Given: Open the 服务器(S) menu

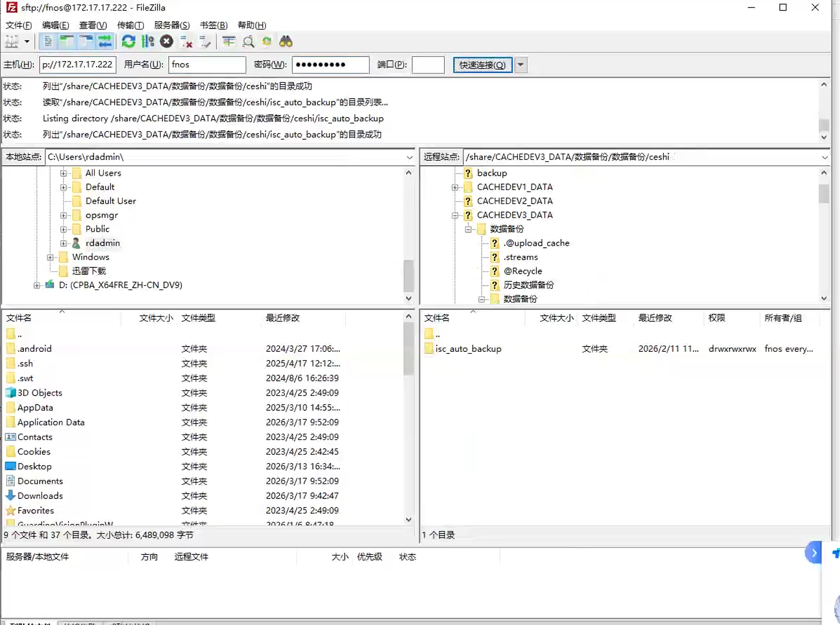Looking at the screenshot, I should [171, 25].
